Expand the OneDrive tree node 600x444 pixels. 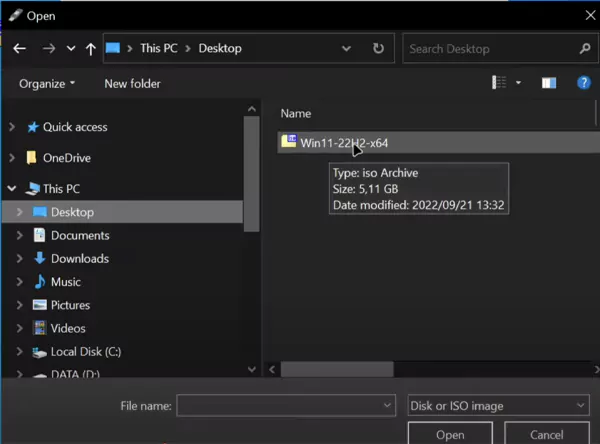[x=12, y=158]
